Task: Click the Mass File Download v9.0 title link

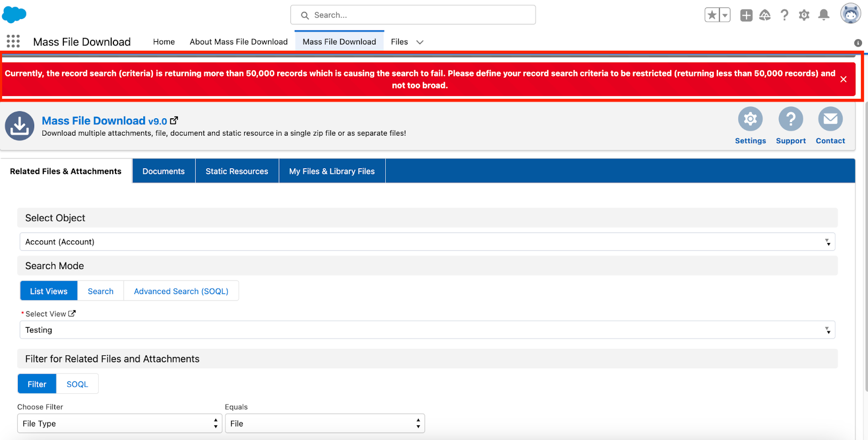Action: click(104, 120)
